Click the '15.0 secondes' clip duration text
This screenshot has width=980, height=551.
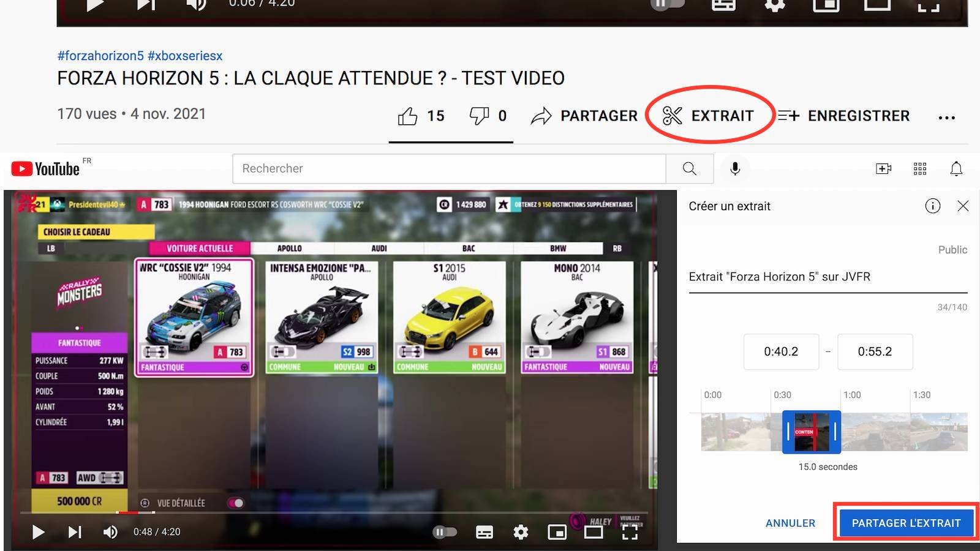[827, 467]
